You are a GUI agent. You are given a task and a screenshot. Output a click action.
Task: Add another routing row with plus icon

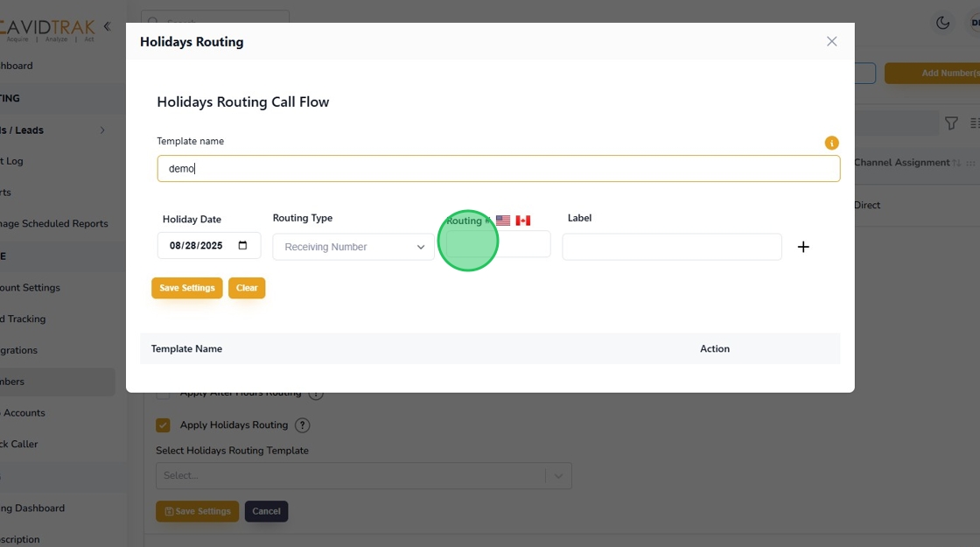pyautogui.click(x=803, y=247)
